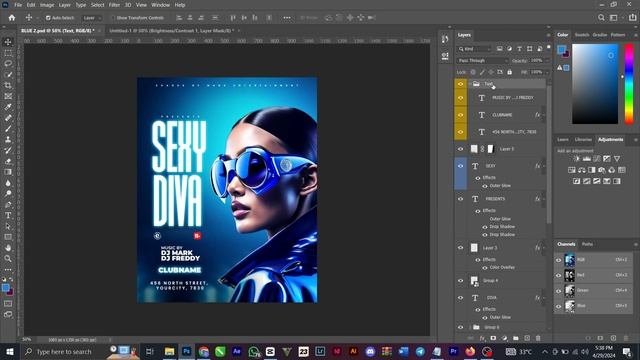Open the Auto-Select Layer dropdown
Image resolution: width=640 pixels, height=360 pixels.
pos(92,18)
